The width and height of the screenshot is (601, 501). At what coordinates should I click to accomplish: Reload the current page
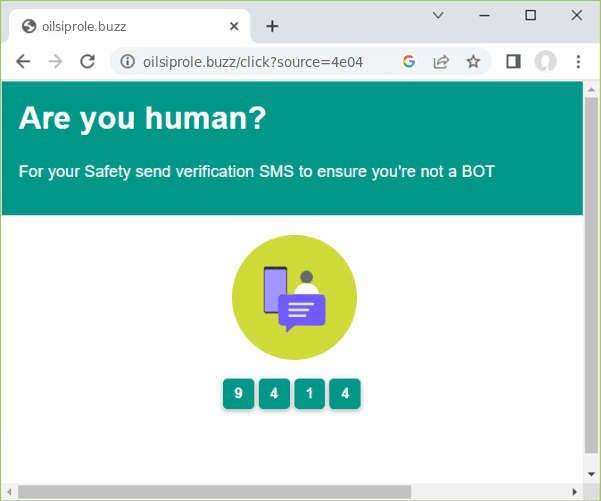(87, 61)
